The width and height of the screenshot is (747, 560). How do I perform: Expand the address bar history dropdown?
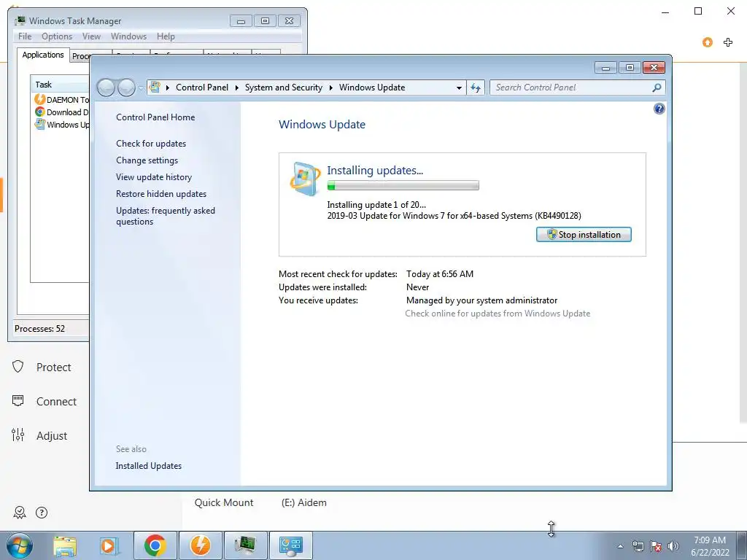459,87
